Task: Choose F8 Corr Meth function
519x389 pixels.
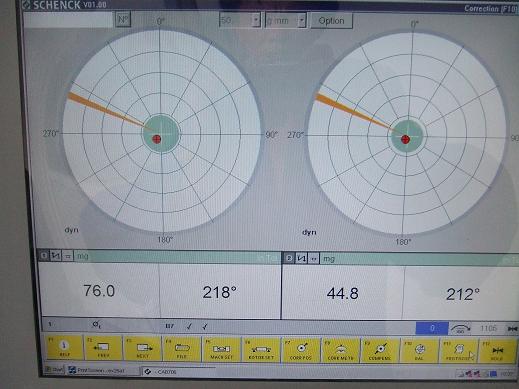Action: (340, 350)
